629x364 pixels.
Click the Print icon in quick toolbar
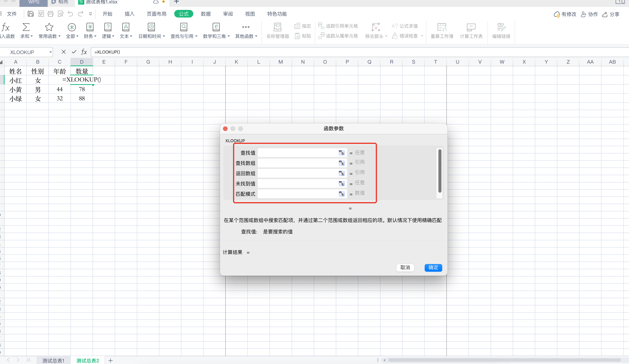(x=51, y=14)
